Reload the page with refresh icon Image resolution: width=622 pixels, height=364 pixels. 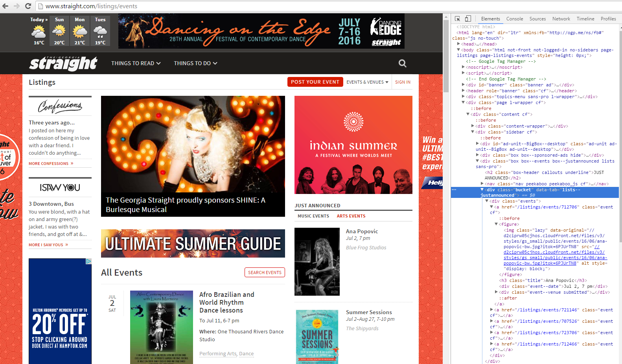click(28, 6)
